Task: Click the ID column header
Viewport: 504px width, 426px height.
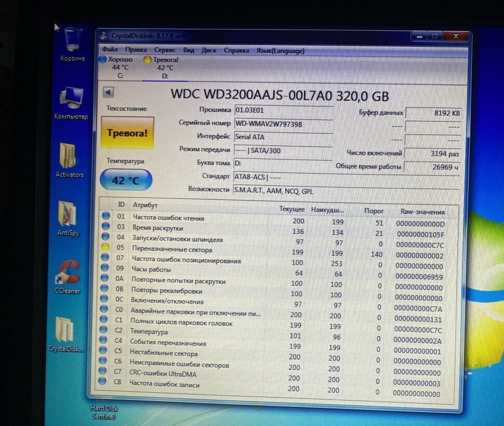Action: 121,204
